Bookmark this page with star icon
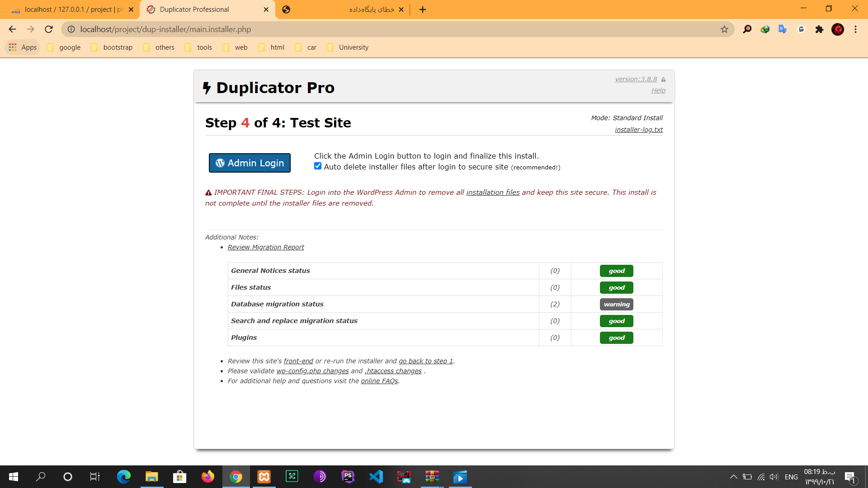 724,29
